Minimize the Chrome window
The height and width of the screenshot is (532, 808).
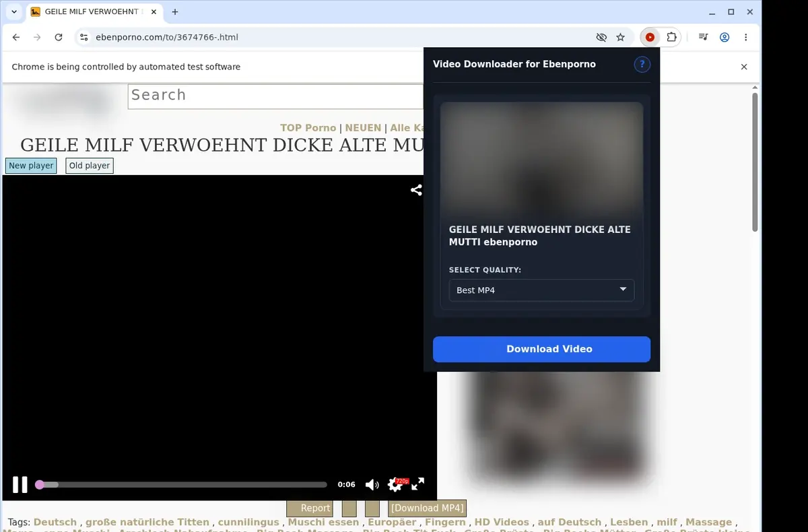[713, 11]
